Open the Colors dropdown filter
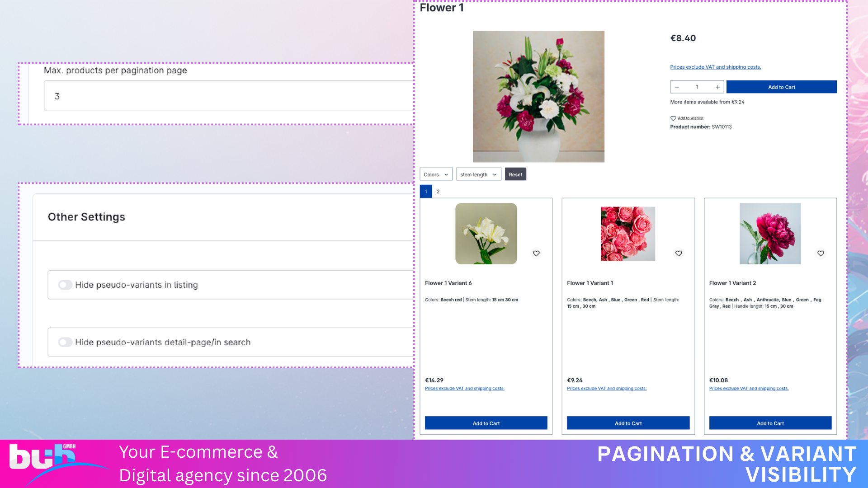 436,174
